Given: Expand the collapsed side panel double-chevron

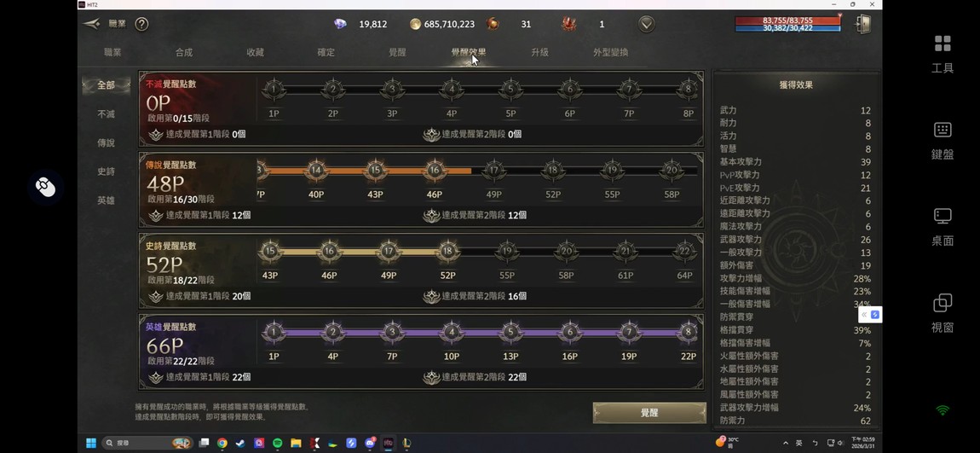Looking at the screenshot, I should click(x=864, y=315).
